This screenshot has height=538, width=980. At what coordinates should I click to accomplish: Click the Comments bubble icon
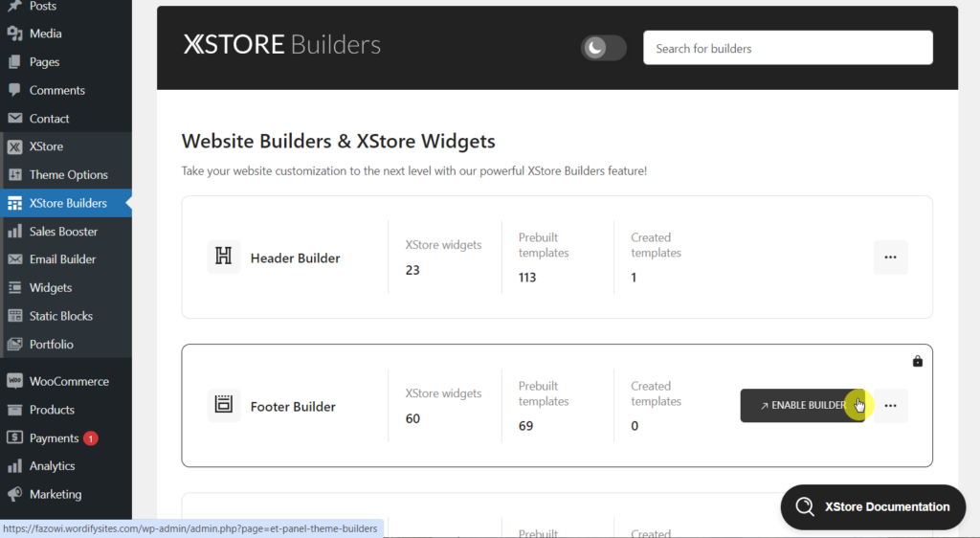pos(14,90)
